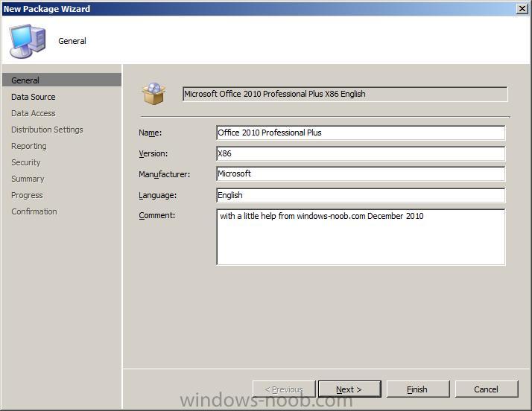Click the New Package Wizard title text
This screenshot has width=532, height=411.
[x=47, y=9]
